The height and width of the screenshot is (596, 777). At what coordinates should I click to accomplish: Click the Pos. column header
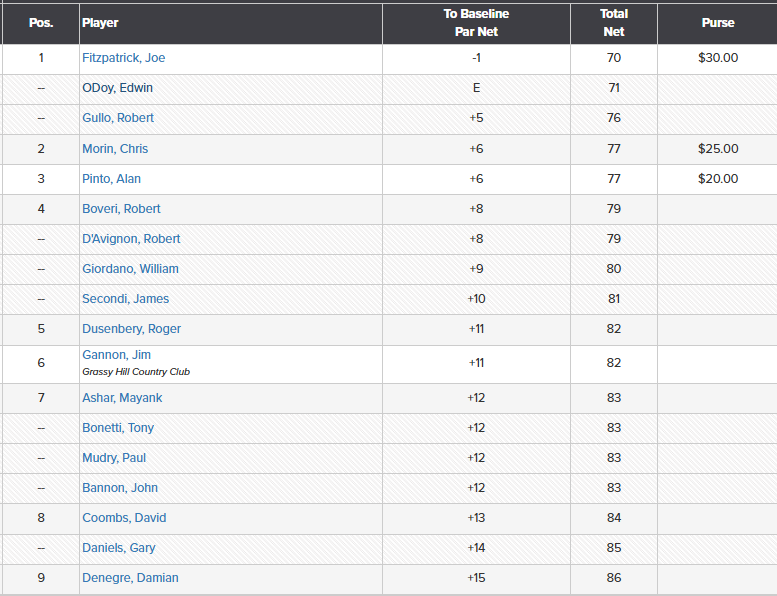pos(41,23)
